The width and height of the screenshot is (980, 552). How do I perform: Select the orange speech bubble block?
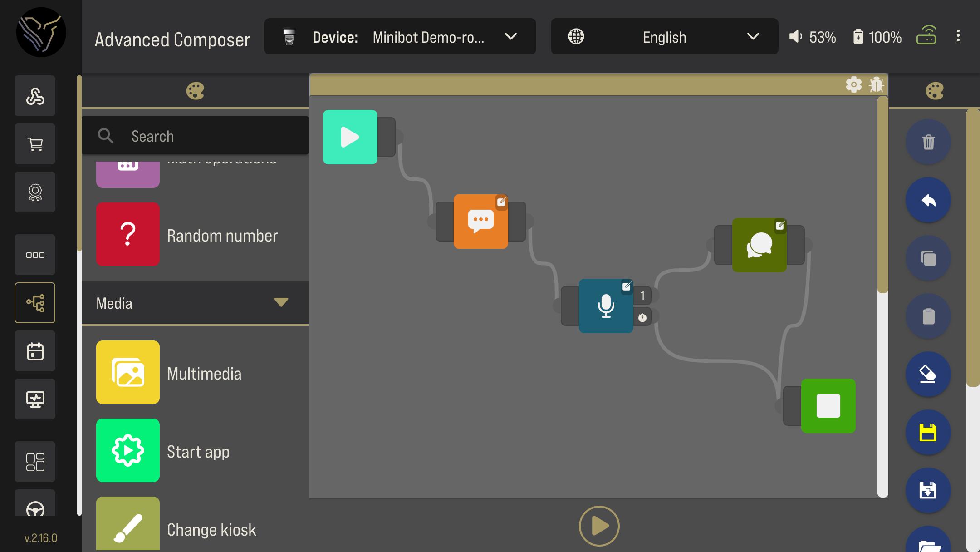pyautogui.click(x=480, y=222)
